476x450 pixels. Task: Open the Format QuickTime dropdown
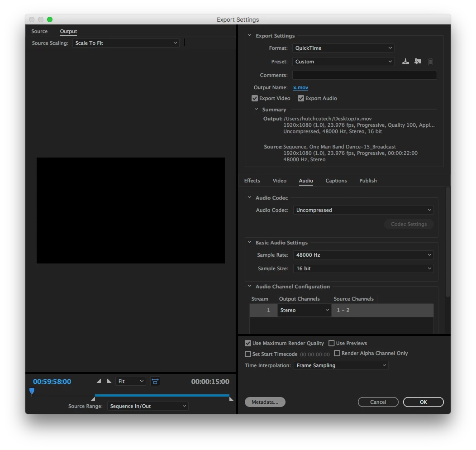pyautogui.click(x=343, y=48)
